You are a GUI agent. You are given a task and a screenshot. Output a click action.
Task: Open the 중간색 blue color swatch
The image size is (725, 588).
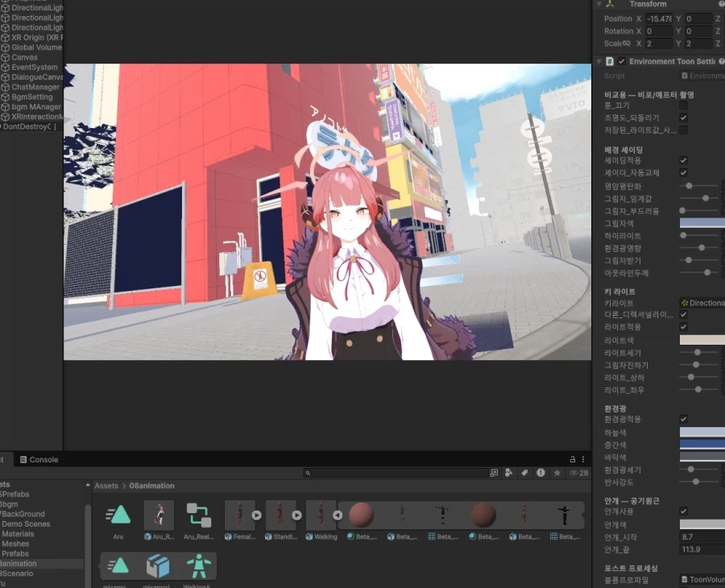pyautogui.click(x=702, y=445)
